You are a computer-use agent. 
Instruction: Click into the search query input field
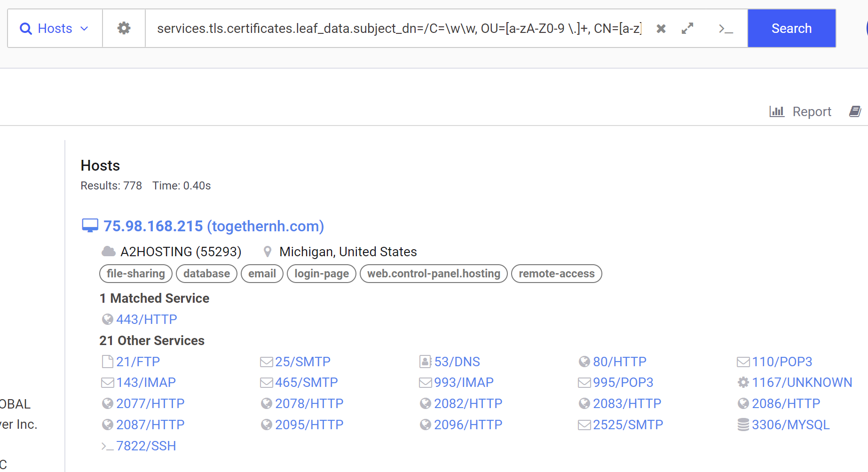[x=399, y=28]
